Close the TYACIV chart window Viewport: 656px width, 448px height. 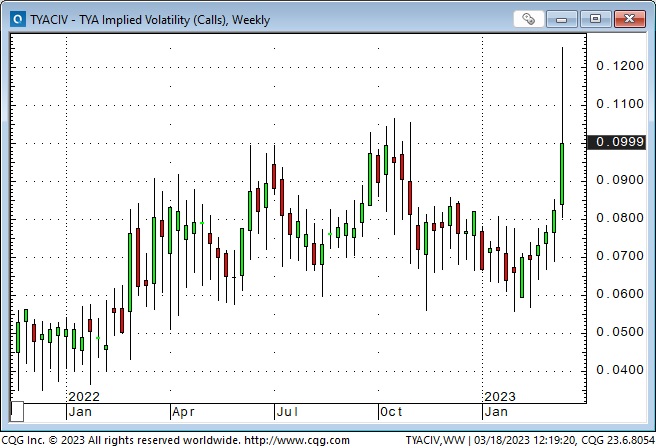630,19
